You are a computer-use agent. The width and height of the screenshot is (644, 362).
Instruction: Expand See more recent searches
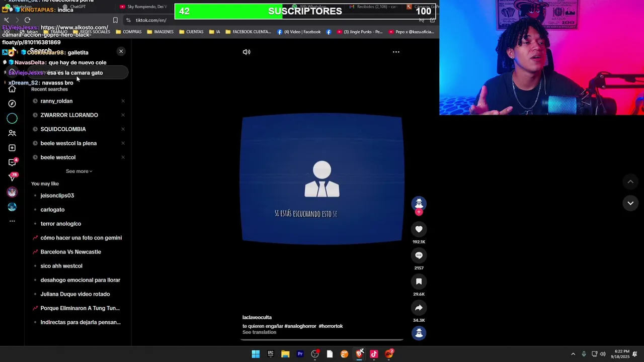point(79,171)
